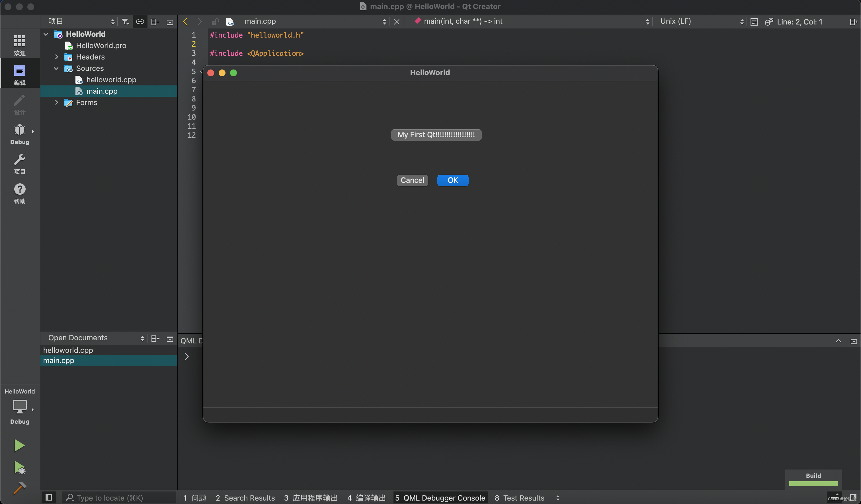Toggle the file read-only lock icon
The height and width of the screenshot is (504, 861).
click(x=215, y=22)
